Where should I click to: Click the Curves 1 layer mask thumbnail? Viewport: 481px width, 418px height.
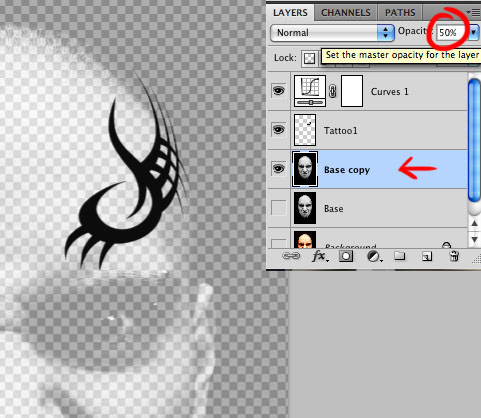pyautogui.click(x=352, y=91)
